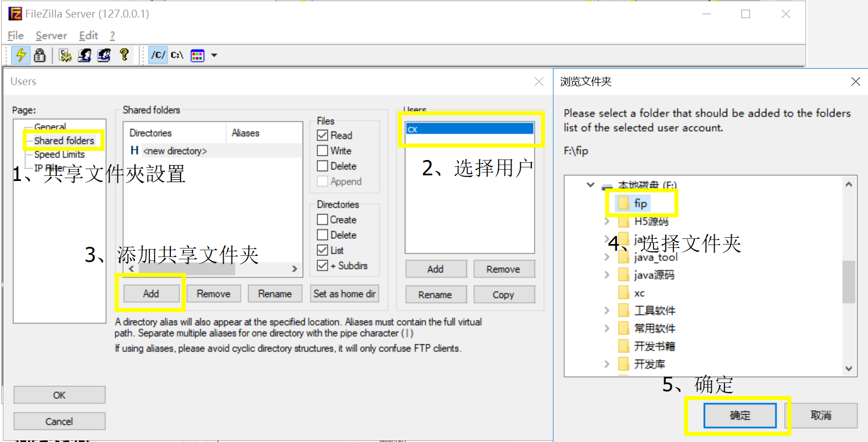The image size is (868, 442).
Task: Expand the java源码 folder
Action: (606, 275)
